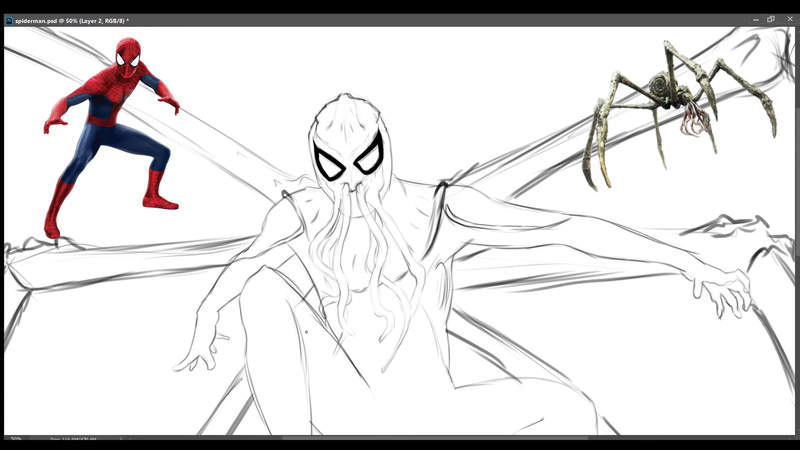Click the left black-outlined eye on mask
The height and width of the screenshot is (450, 800).
pos(330,160)
